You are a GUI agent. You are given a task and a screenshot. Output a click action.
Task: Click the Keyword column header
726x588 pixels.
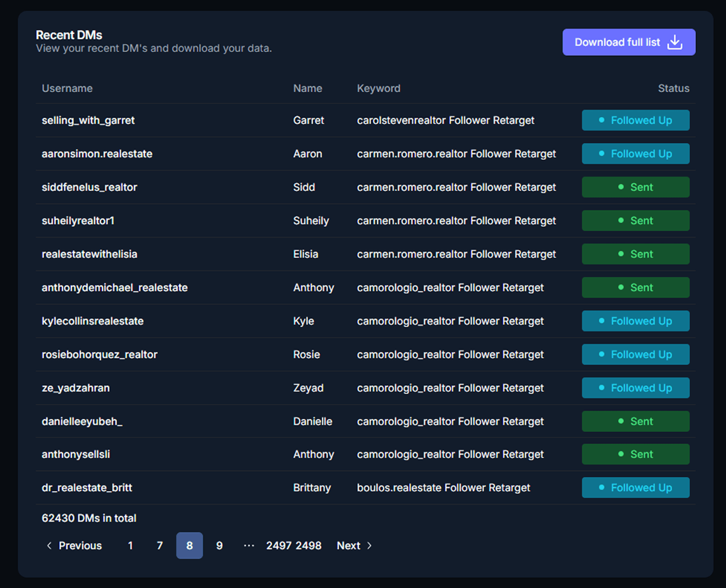point(378,89)
